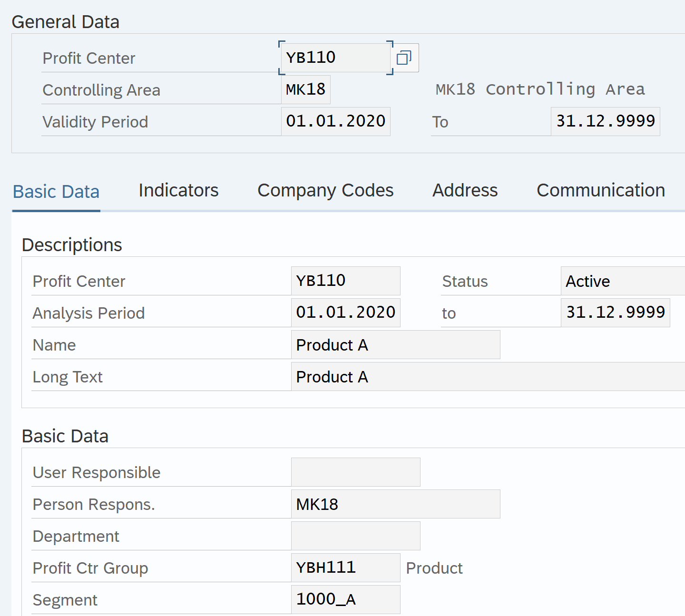Click Analysis Period start date field

[x=346, y=313]
